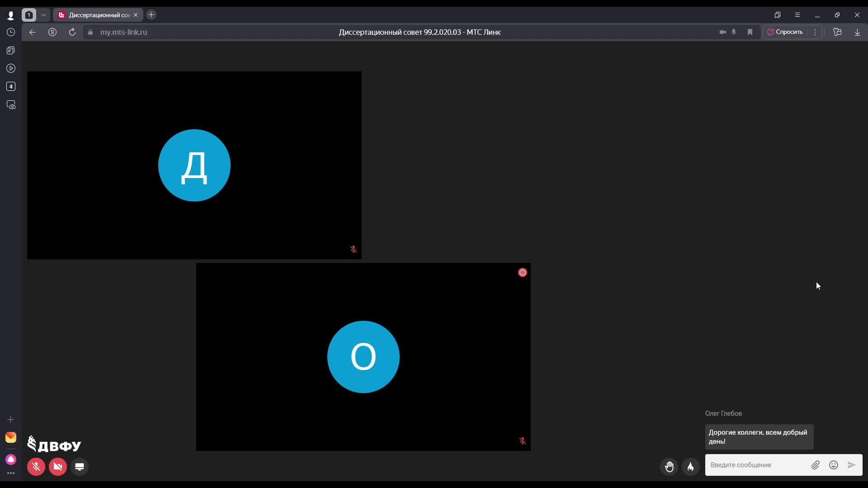Unmute the microphone with red mic button
The height and width of the screenshot is (488, 868).
(x=36, y=467)
